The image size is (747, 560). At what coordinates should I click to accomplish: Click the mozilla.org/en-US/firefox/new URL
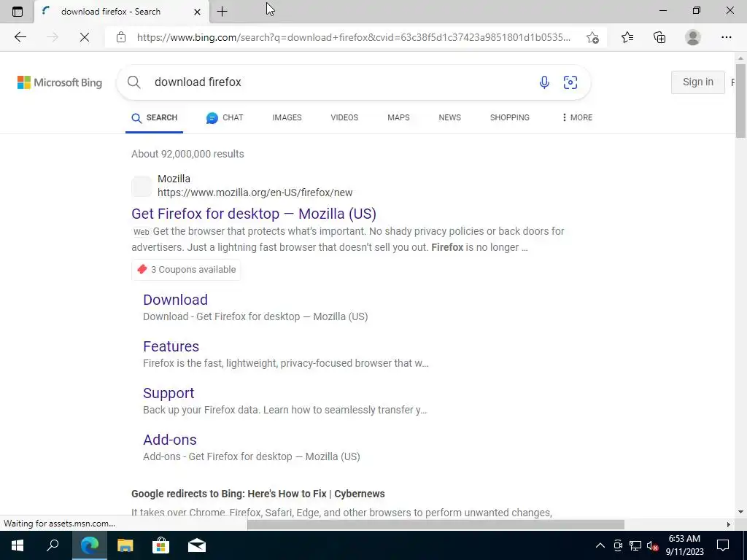(255, 192)
